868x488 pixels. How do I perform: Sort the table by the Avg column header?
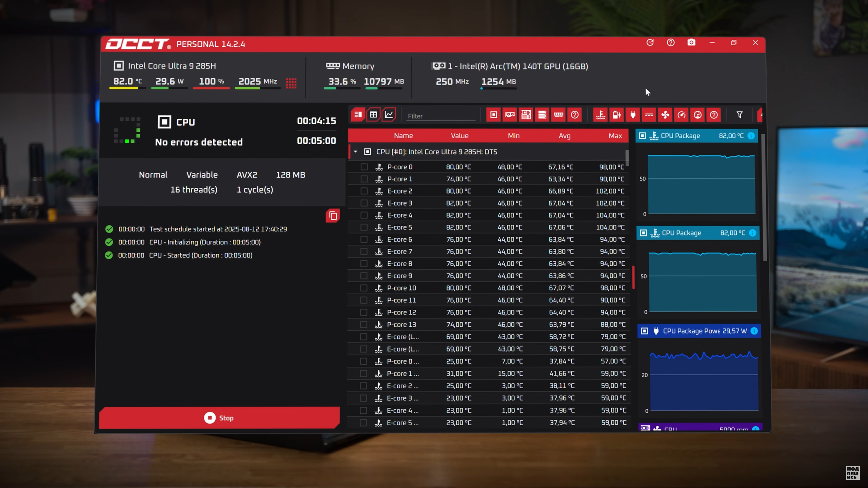[565, 136]
